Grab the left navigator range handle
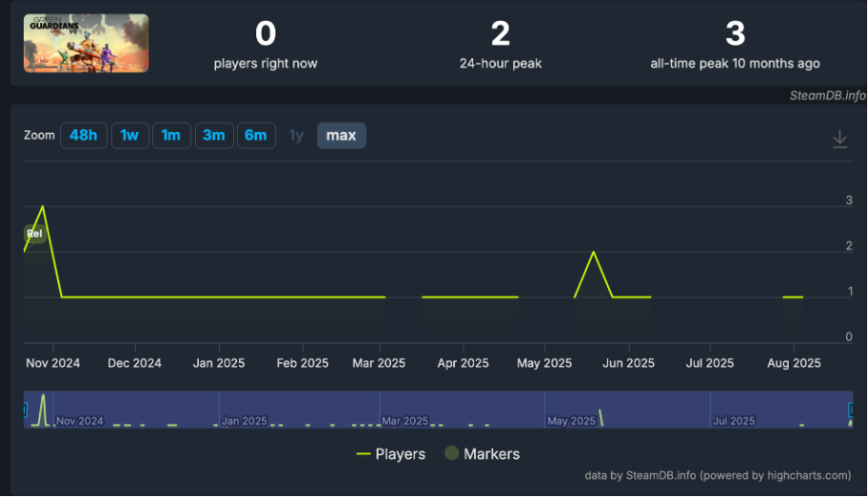868x497 pixels. click(x=26, y=410)
